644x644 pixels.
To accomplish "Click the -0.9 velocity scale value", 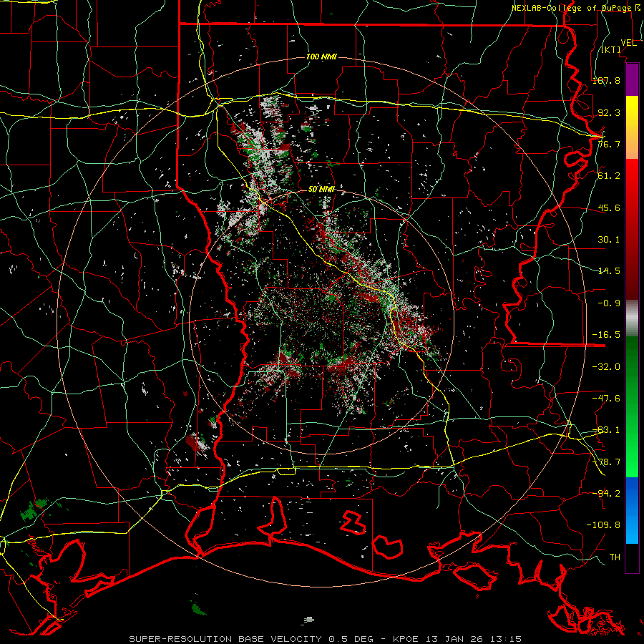I will click(x=609, y=303).
